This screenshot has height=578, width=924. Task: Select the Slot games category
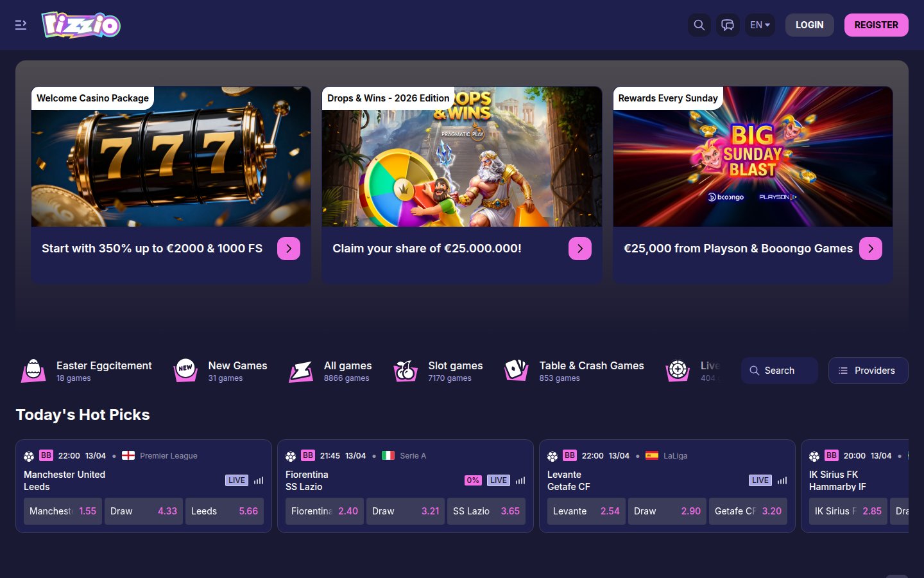click(438, 371)
